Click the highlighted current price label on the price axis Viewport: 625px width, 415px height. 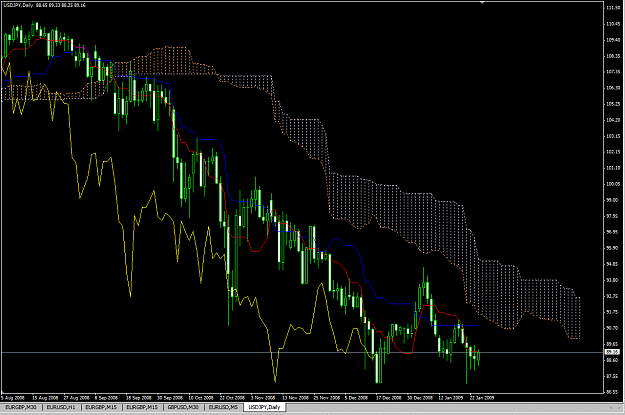pyautogui.click(x=612, y=352)
